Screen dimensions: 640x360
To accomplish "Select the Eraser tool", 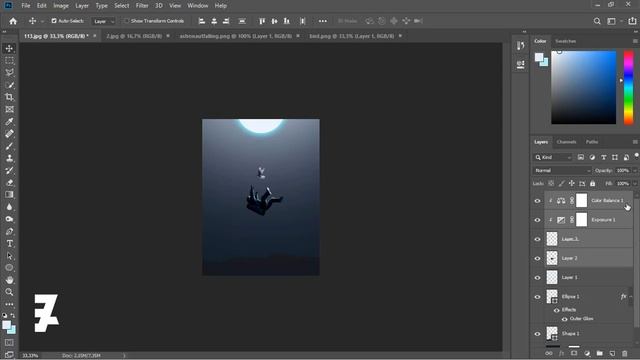I will click(x=9, y=182).
